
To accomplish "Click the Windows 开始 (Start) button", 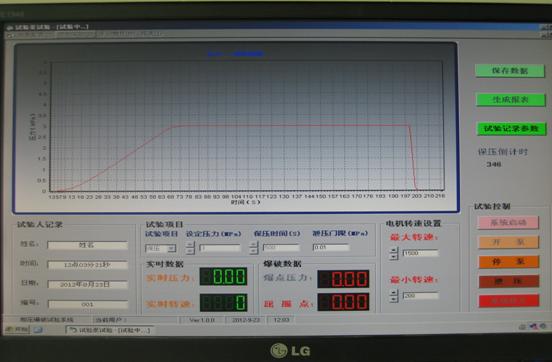I will (17, 330).
